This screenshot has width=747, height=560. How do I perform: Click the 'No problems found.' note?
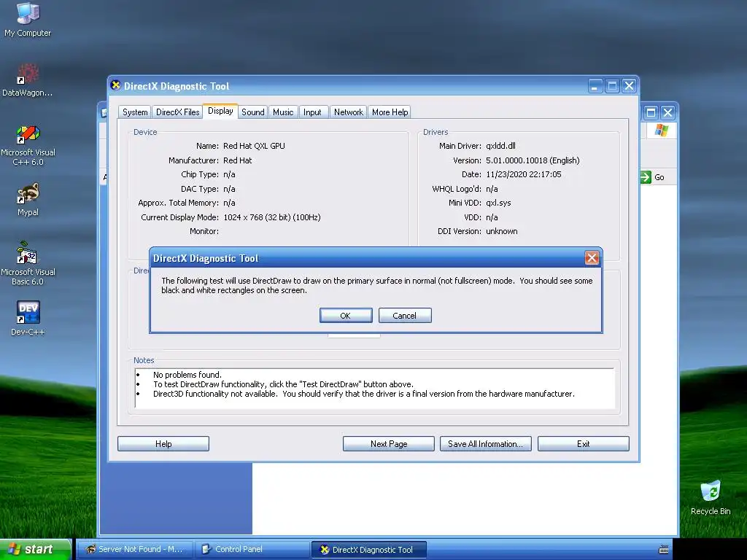187,375
